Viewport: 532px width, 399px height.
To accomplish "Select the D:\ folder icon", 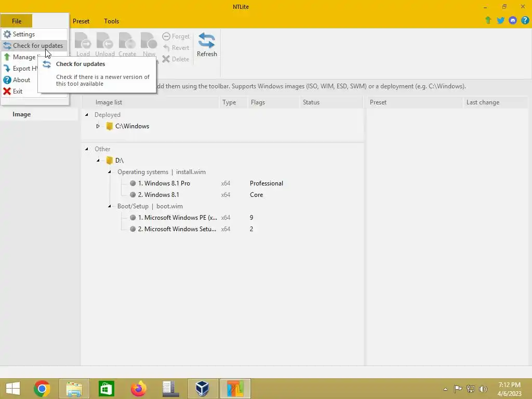I will tap(109, 161).
